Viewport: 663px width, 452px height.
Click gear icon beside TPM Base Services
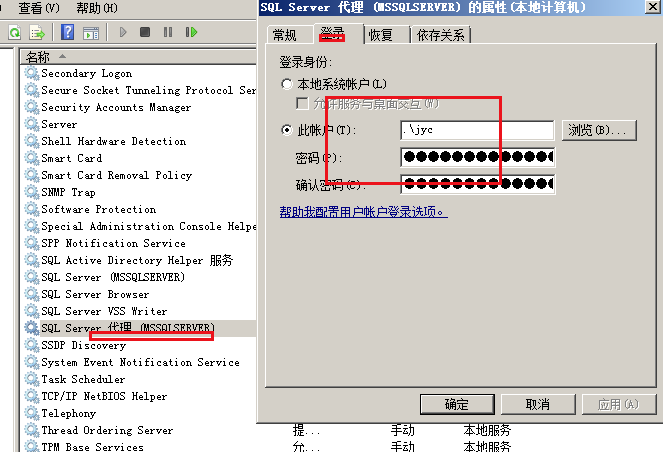(32, 446)
